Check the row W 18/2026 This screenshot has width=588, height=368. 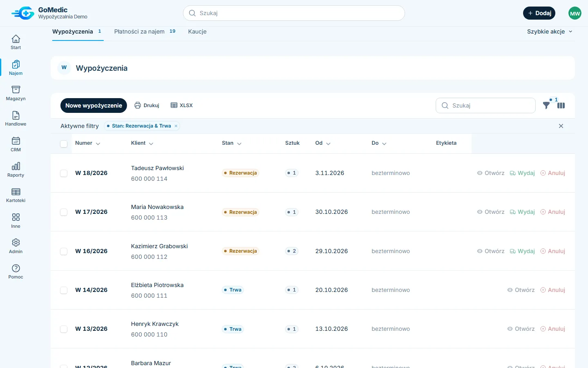[x=64, y=173]
